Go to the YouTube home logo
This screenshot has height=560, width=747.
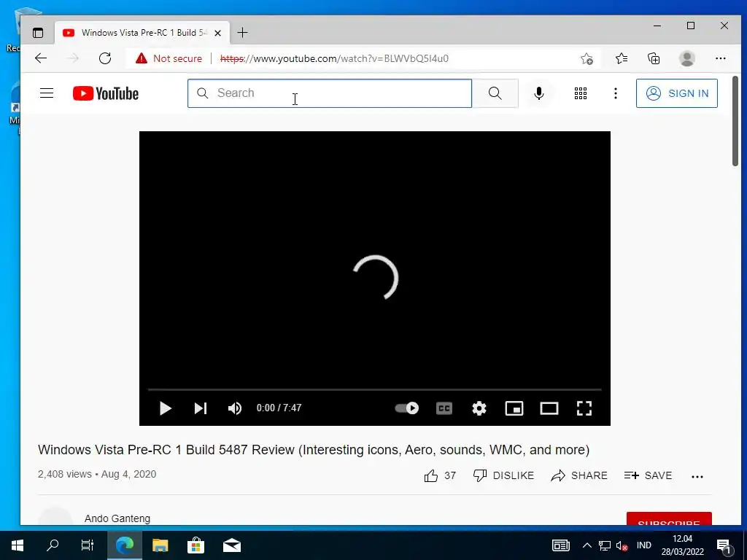106,93
